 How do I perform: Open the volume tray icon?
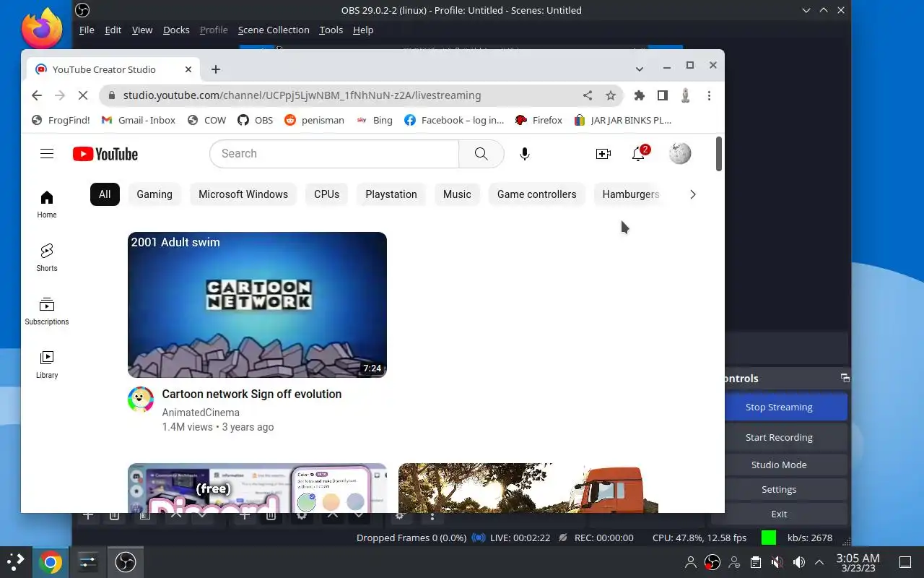798,562
